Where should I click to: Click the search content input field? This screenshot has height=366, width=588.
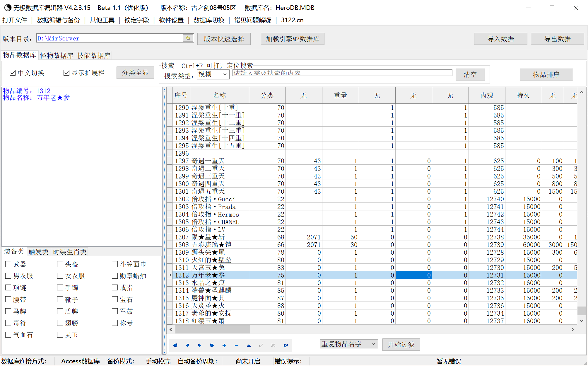(342, 73)
